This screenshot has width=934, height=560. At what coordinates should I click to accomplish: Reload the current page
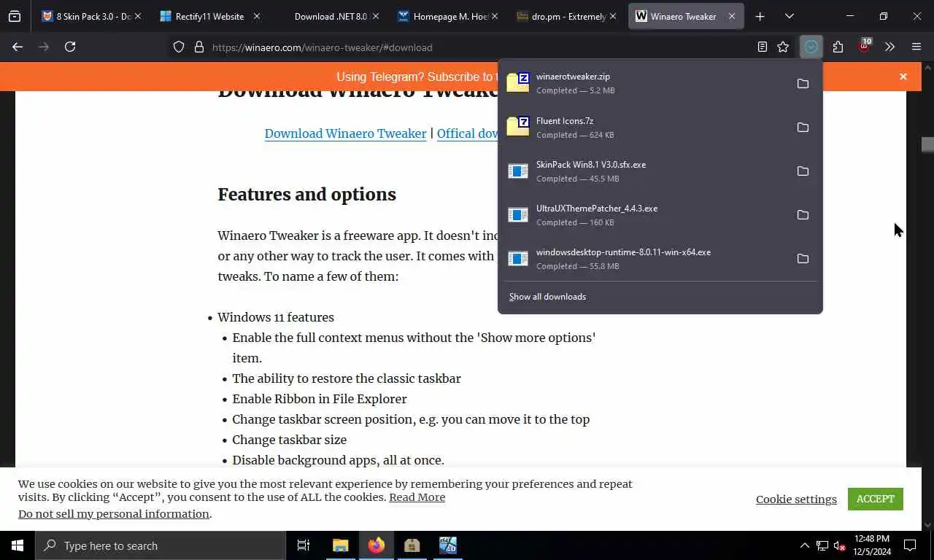(70, 47)
